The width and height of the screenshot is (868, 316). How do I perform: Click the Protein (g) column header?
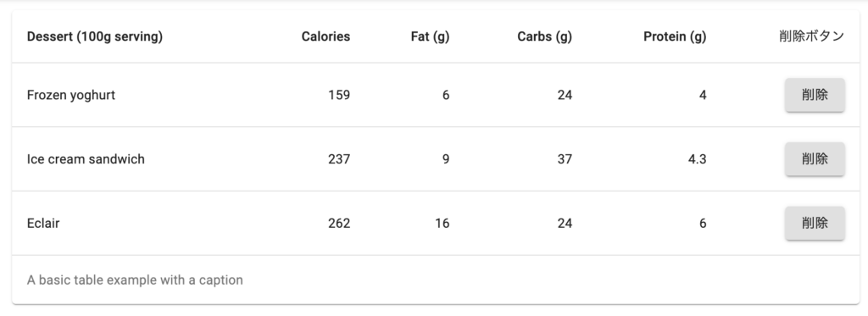click(675, 36)
